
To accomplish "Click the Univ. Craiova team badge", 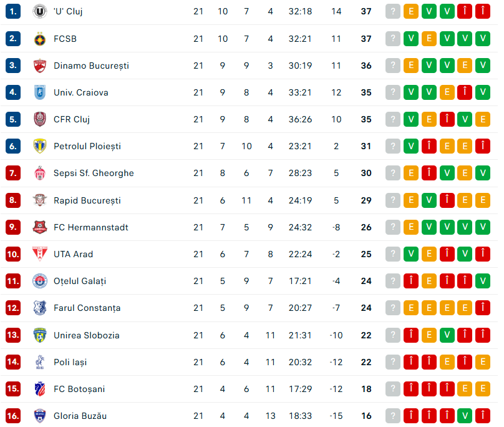I will tap(40, 92).
